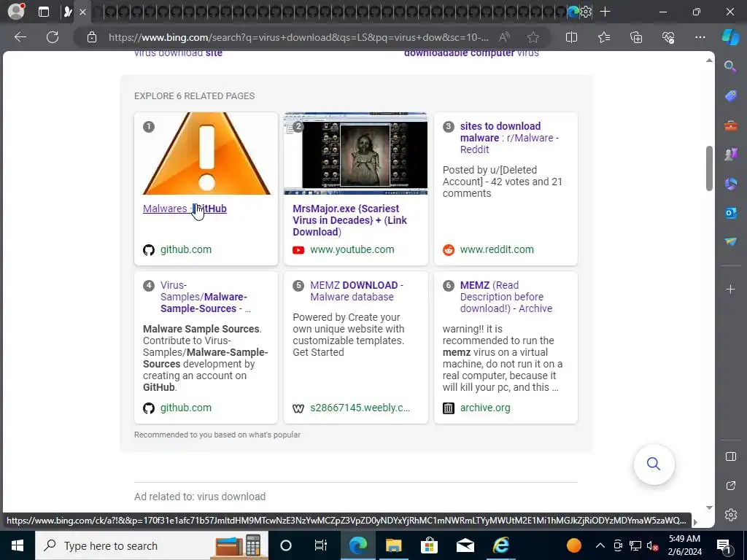Open the browser profile avatar
747x560 pixels.
[16, 12]
